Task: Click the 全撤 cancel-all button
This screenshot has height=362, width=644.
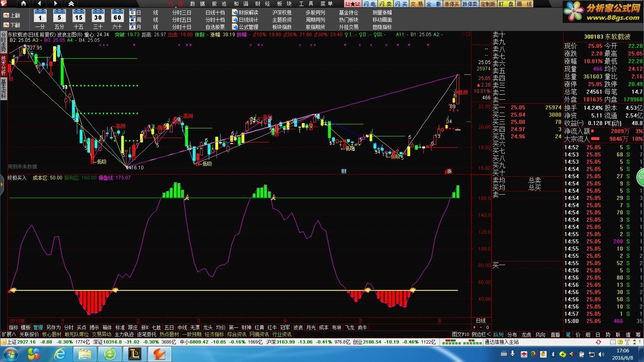Action: (433, 4)
